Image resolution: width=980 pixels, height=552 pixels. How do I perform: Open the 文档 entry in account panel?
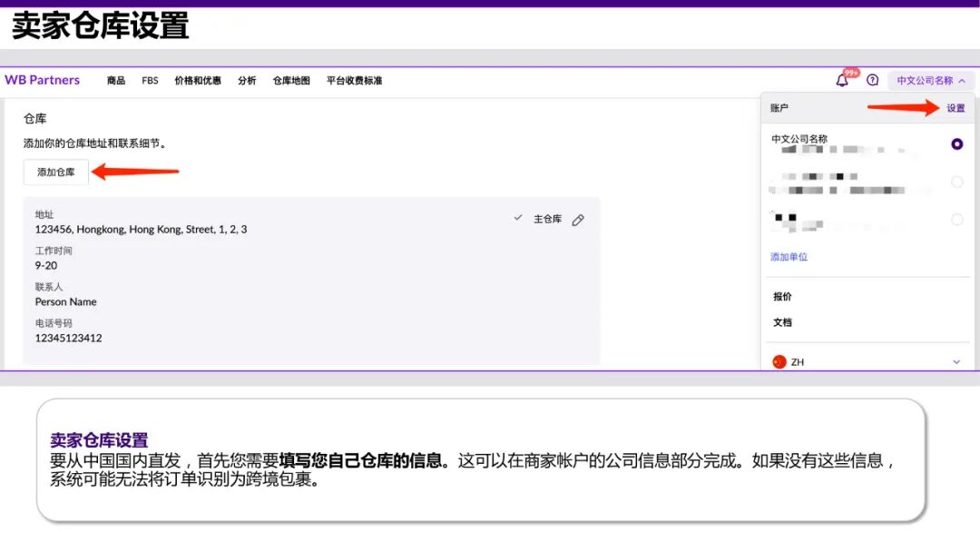pyautogui.click(x=784, y=320)
